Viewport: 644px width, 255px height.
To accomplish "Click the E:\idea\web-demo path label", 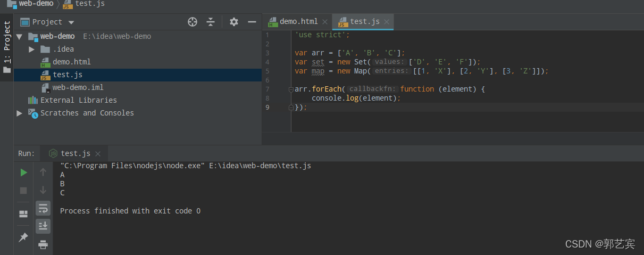I will point(117,36).
